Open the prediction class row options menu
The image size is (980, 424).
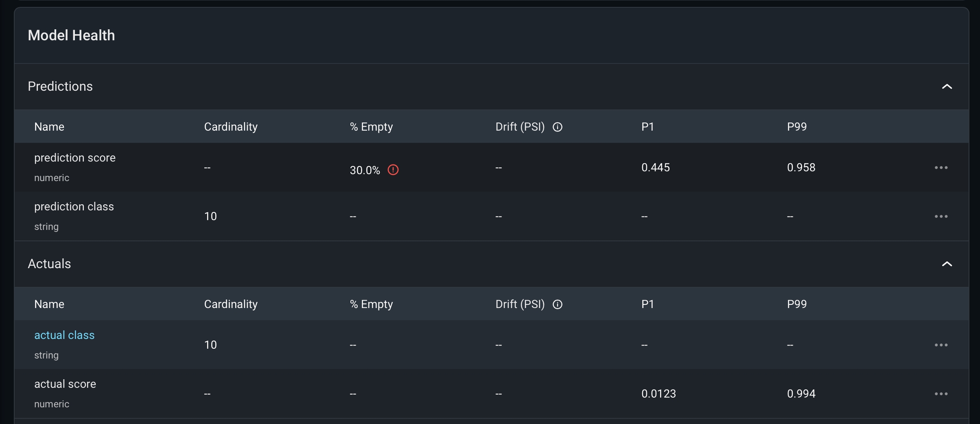click(941, 216)
